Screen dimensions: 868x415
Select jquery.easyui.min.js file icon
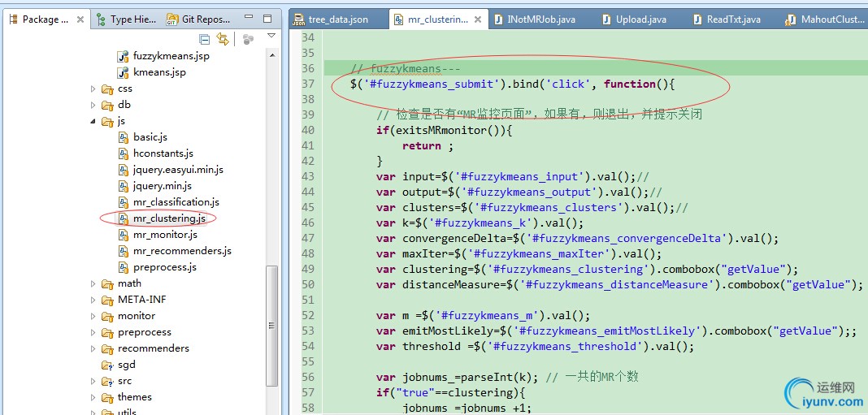coord(123,170)
